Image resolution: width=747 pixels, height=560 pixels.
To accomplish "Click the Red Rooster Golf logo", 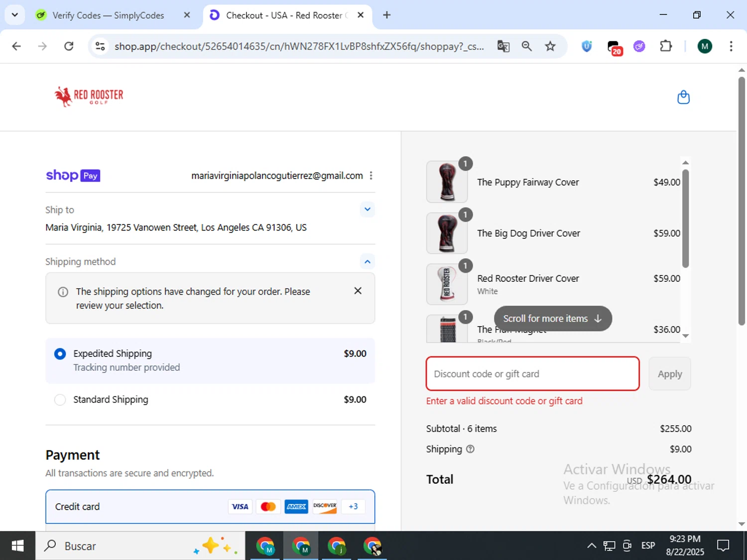I will (x=89, y=96).
